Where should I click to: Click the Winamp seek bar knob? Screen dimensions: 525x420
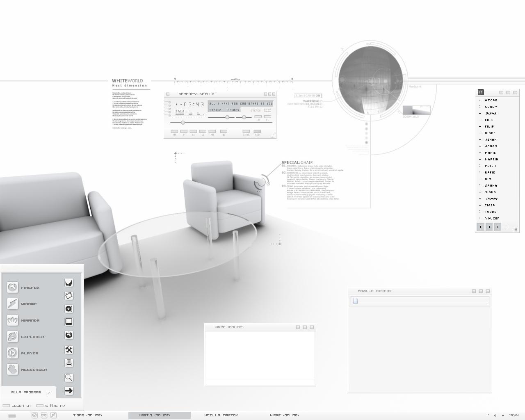(183, 123)
